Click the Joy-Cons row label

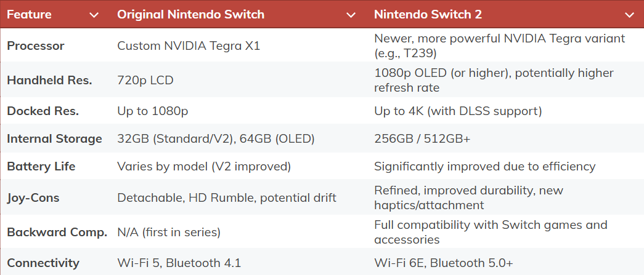coord(33,198)
